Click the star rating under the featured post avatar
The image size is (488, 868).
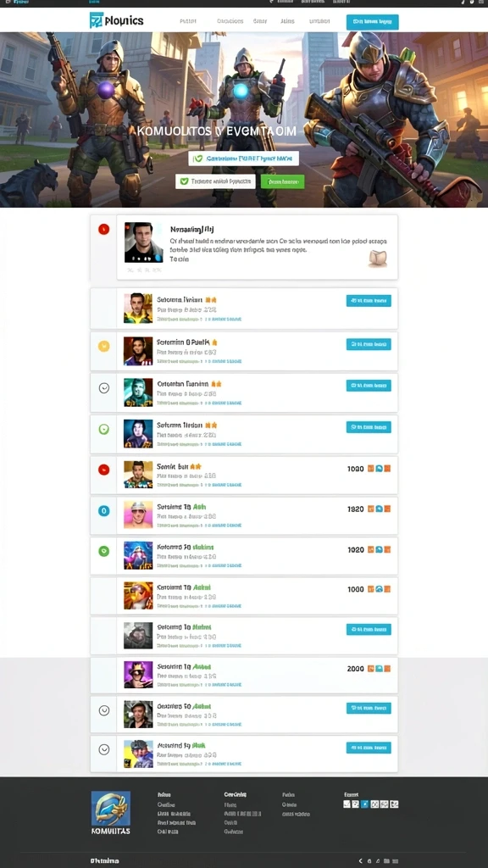(x=143, y=270)
